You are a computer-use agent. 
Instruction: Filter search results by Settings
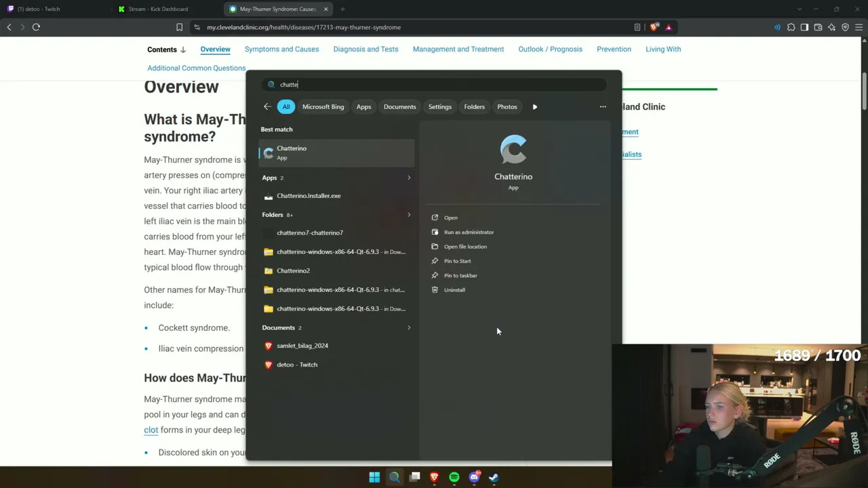pos(439,106)
